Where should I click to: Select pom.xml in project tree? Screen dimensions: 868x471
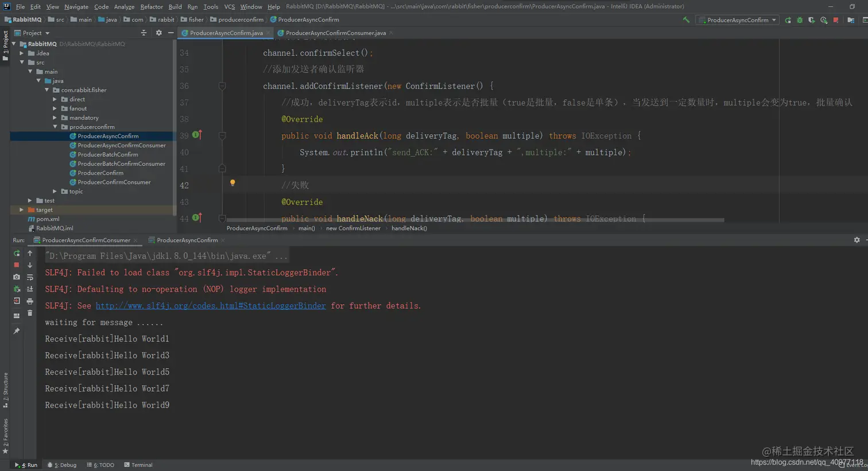pos(48,219)
